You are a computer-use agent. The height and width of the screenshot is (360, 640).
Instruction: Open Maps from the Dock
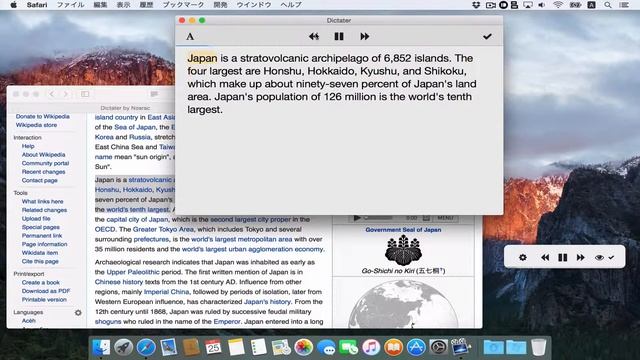coord(281,347)
